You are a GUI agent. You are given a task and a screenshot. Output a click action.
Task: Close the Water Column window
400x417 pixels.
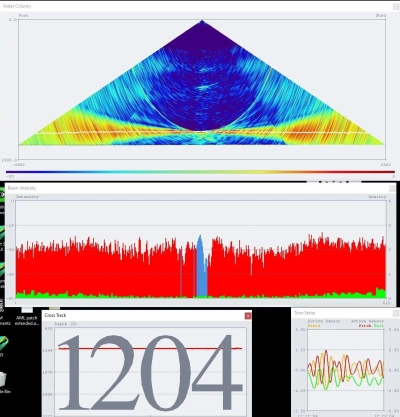pos(396,6)
